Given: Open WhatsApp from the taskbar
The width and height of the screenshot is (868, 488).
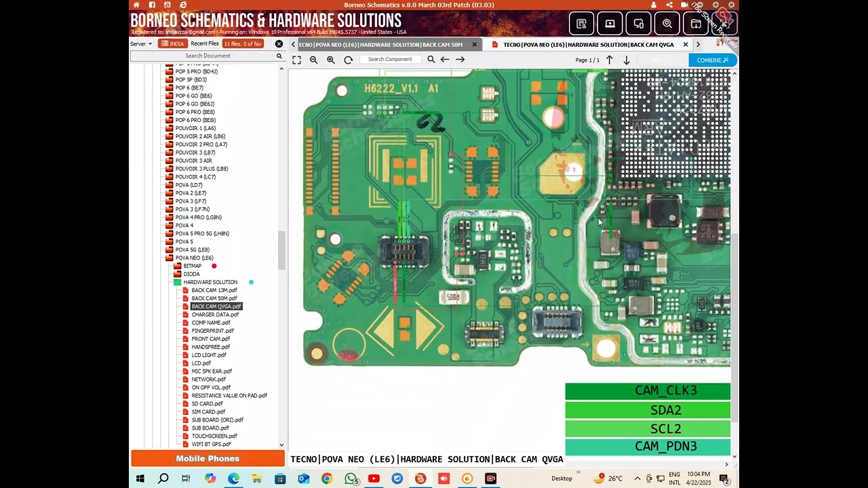Looking at the screenshot, I should [351, 479].
